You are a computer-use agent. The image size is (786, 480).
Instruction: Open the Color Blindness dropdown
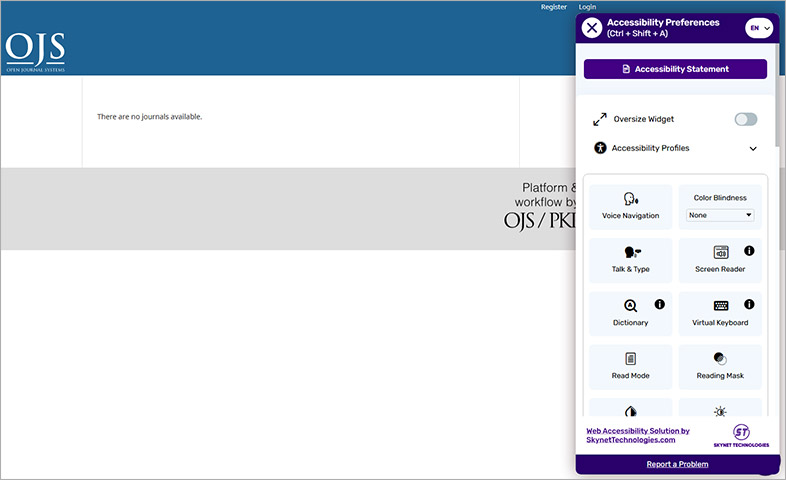coord(720,215)
